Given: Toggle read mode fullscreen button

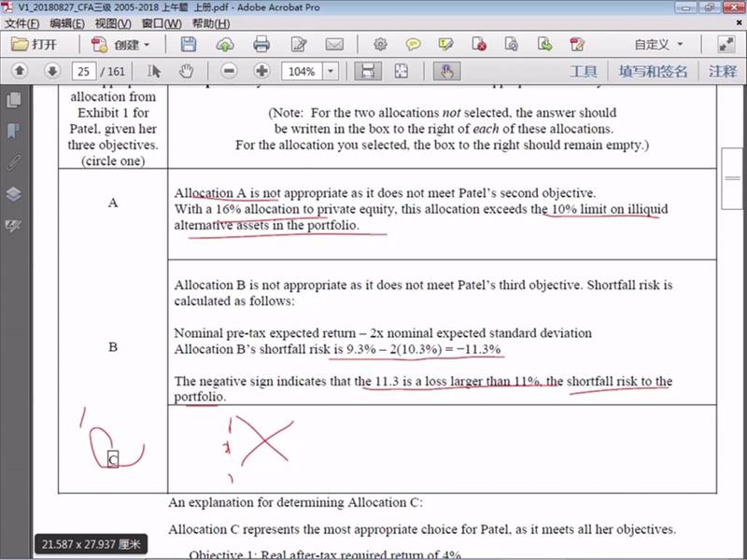Looking at the screenshot, I should click(726, 44).
